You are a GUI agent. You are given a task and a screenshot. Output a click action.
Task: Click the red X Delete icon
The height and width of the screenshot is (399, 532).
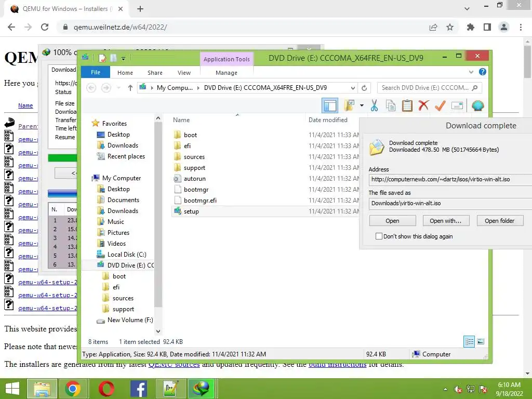click(x=423, y=105)
